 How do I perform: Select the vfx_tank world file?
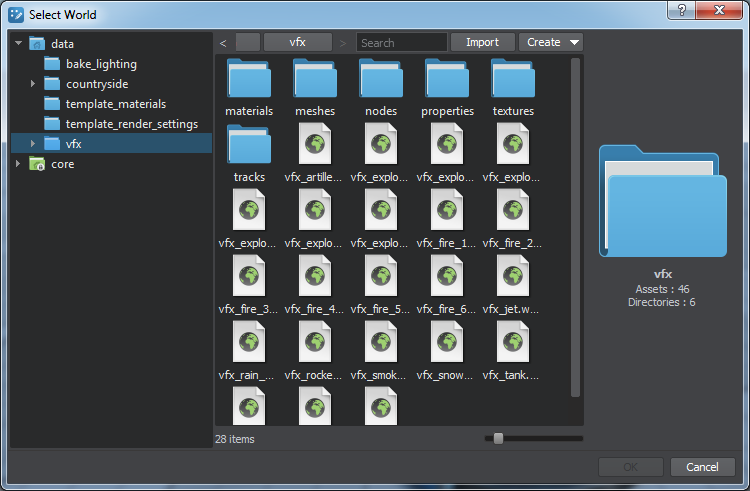pos(513,343)
